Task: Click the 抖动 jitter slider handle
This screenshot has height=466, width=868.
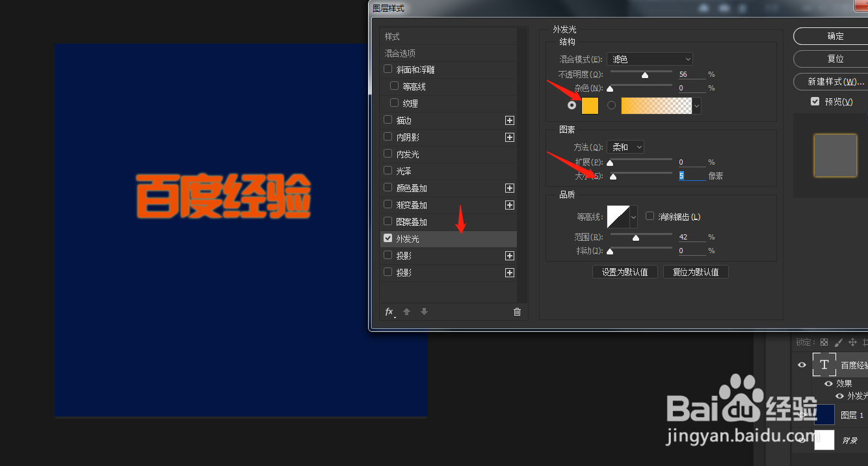Action: [x=610, y=251]
